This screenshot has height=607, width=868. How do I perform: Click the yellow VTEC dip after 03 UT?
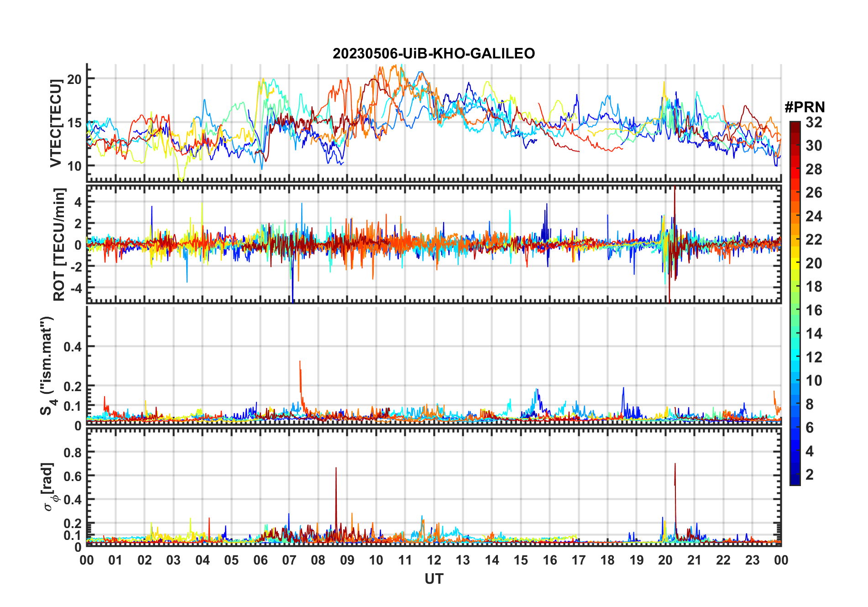[181, 176]
